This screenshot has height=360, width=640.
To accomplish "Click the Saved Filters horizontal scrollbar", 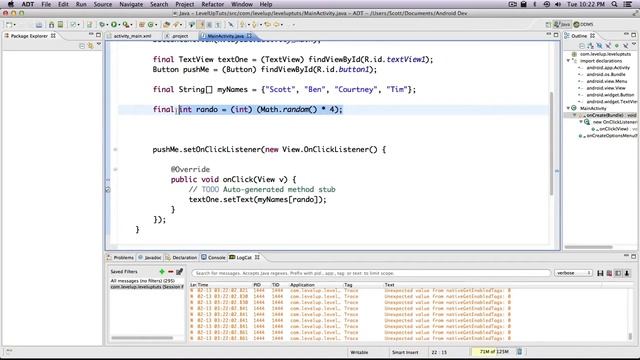I will pyautogui.click(x=142, y=338).
